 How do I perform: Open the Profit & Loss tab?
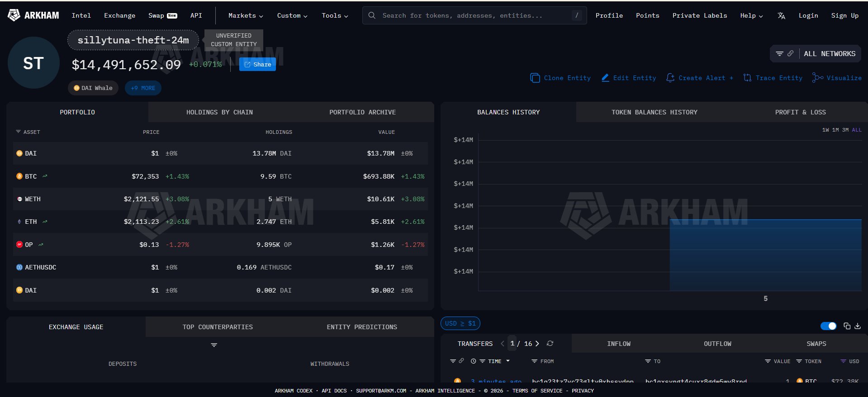(x=800, y=112)
